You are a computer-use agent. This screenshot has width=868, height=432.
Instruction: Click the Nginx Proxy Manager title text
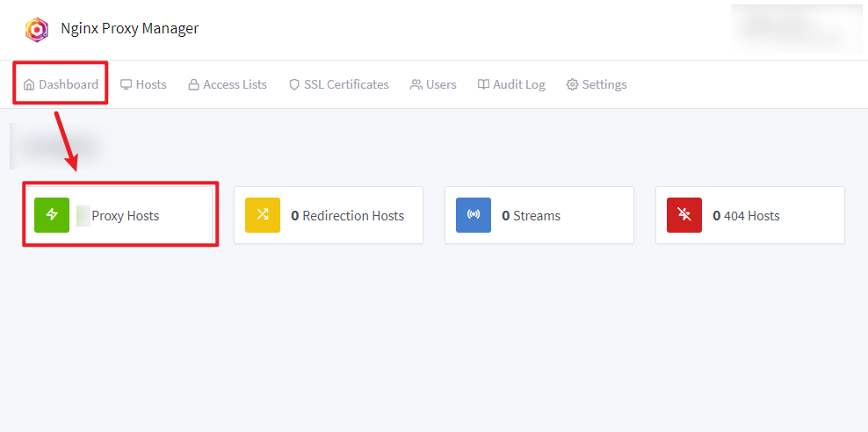129,29
